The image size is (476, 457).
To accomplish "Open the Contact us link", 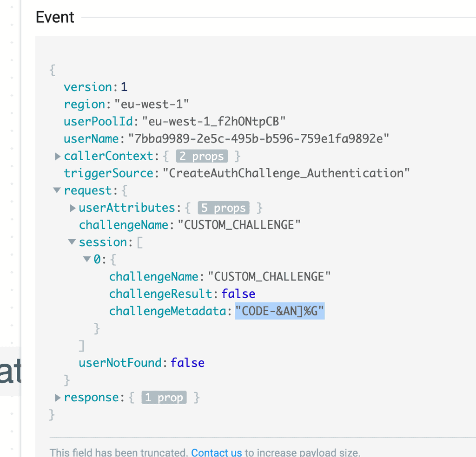I will pos(216,452).
